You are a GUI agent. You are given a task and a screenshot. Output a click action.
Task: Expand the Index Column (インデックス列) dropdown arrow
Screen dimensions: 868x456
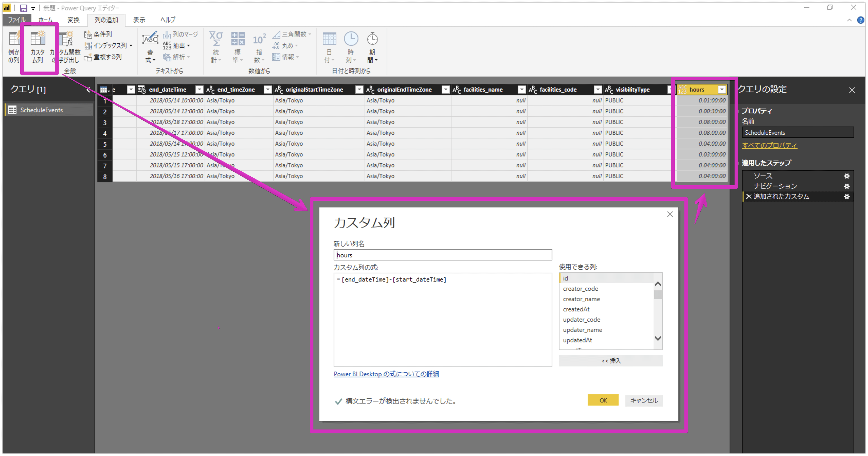(x=131, y=46)
